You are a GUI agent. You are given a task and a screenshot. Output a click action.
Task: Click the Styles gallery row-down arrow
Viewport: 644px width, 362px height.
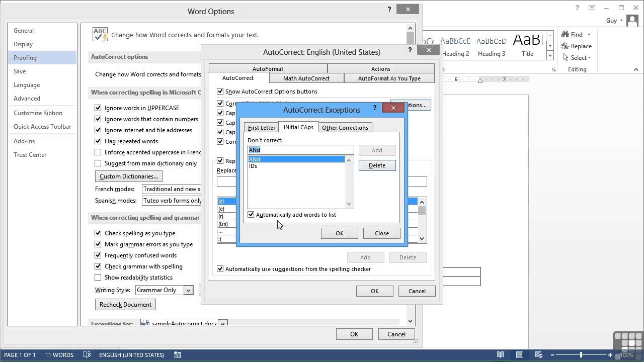[550, 46]
